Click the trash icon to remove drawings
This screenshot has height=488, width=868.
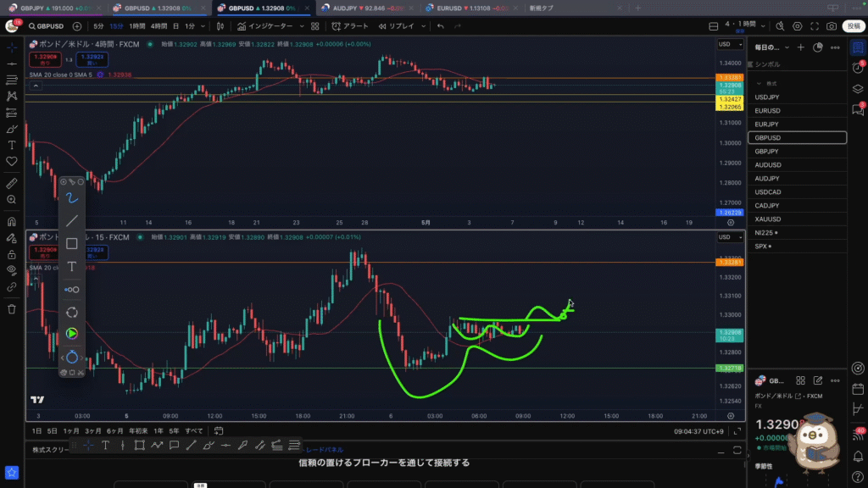[x=12, y=308]
